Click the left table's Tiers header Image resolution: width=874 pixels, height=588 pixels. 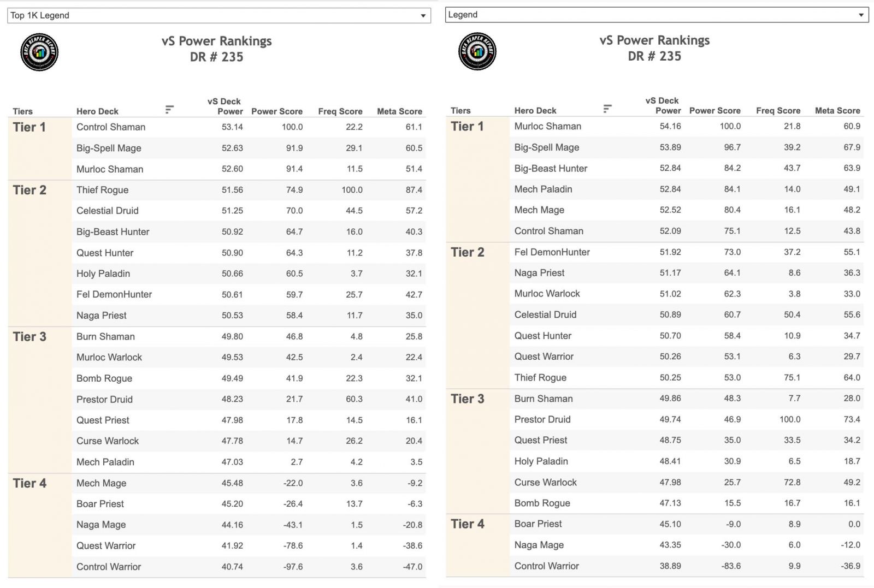pyautogui.click(x=22, y=111)
